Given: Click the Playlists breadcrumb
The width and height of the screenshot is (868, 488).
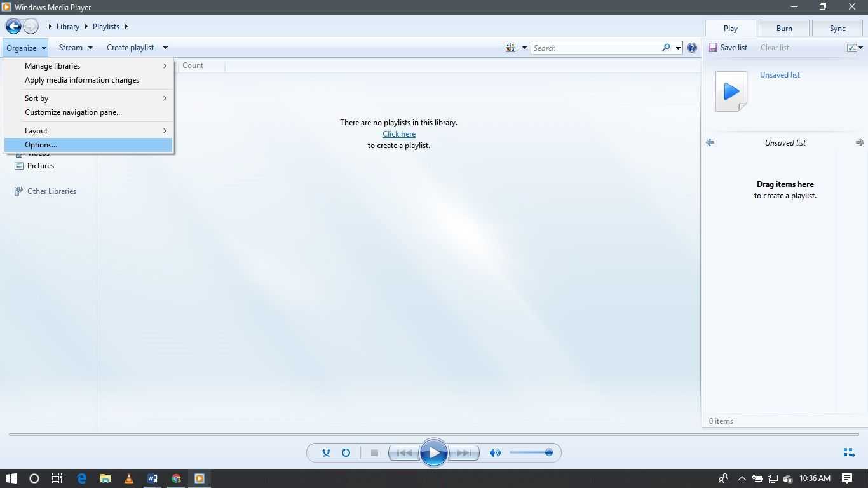Looking at the screenshot, I should click(106, 27).
